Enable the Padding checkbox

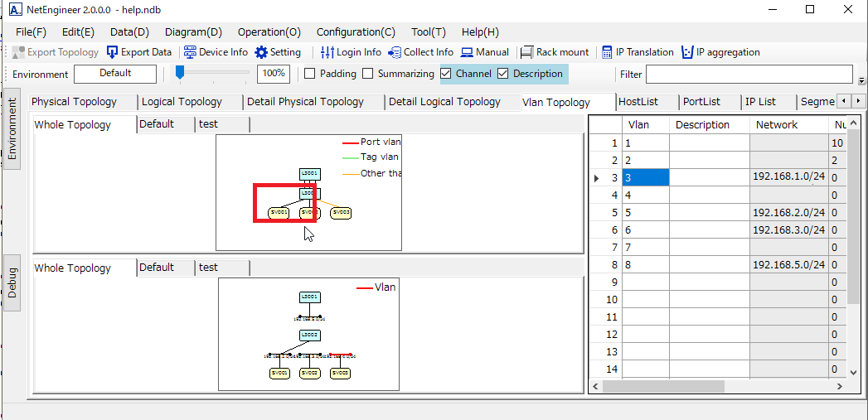coord(310,74)
